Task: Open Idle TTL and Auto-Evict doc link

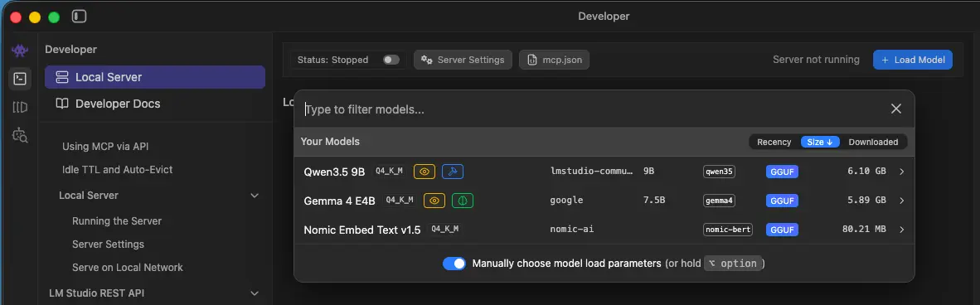Action: pyautogui.click(x=118, y=169)
